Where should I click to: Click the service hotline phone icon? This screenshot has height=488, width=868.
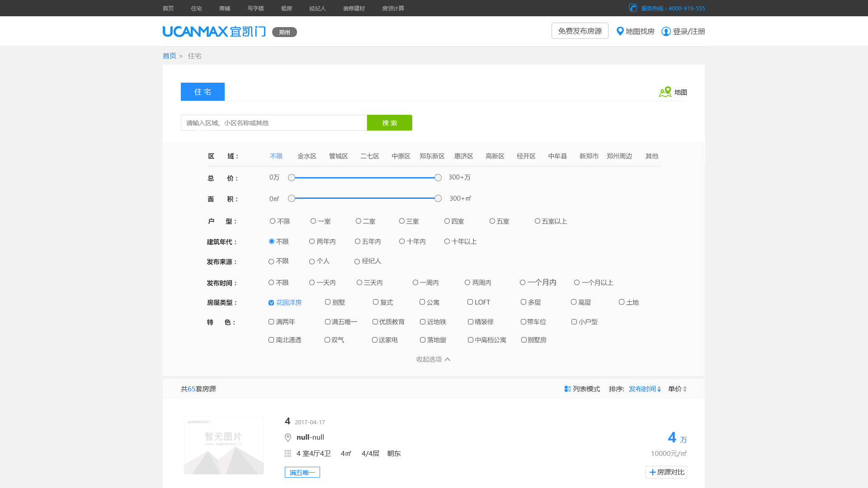point(633,8)
